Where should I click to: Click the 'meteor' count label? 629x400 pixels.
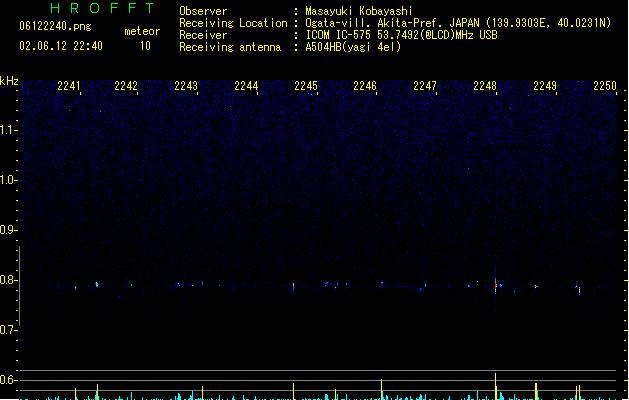point(142,31)
